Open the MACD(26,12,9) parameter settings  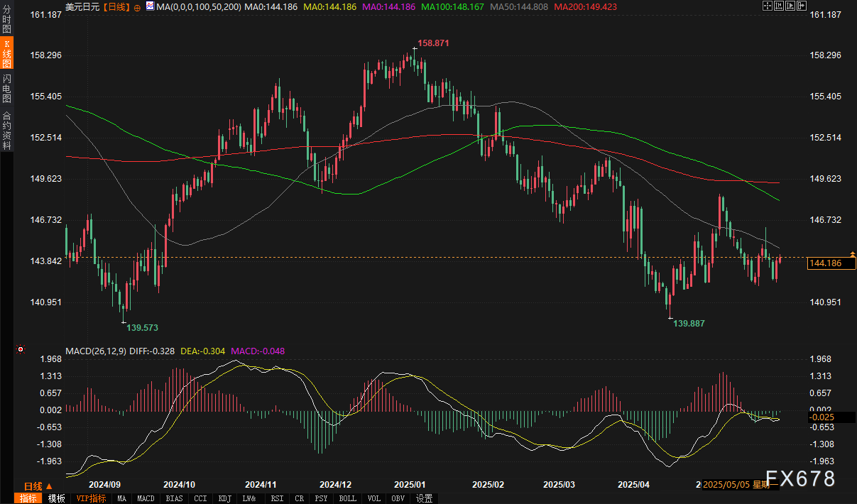pyautogui.click(x=96, y=351)
